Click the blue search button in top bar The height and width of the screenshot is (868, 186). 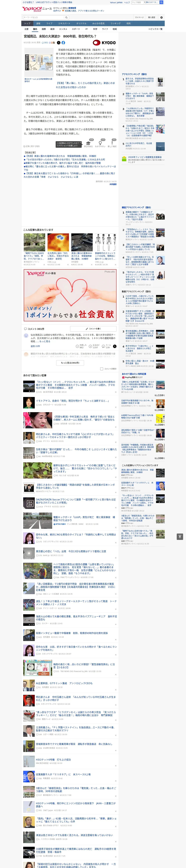(x=161, y=2)
